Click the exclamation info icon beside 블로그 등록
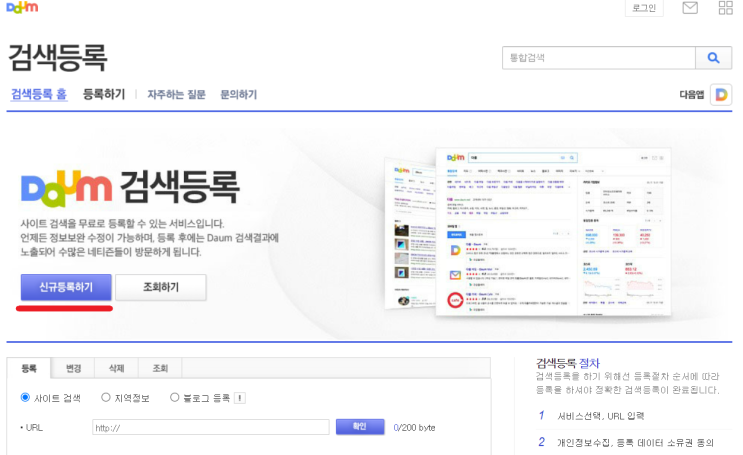 pos(240,398)
